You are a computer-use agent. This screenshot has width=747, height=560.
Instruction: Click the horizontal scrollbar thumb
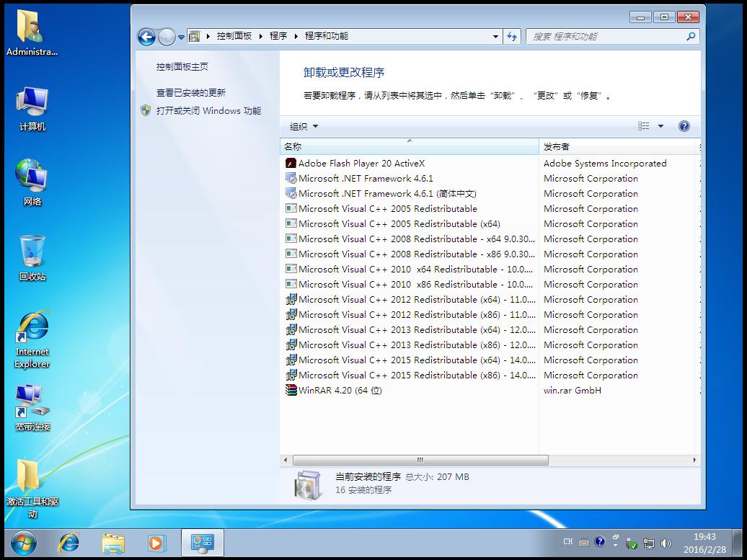(420, 460)
